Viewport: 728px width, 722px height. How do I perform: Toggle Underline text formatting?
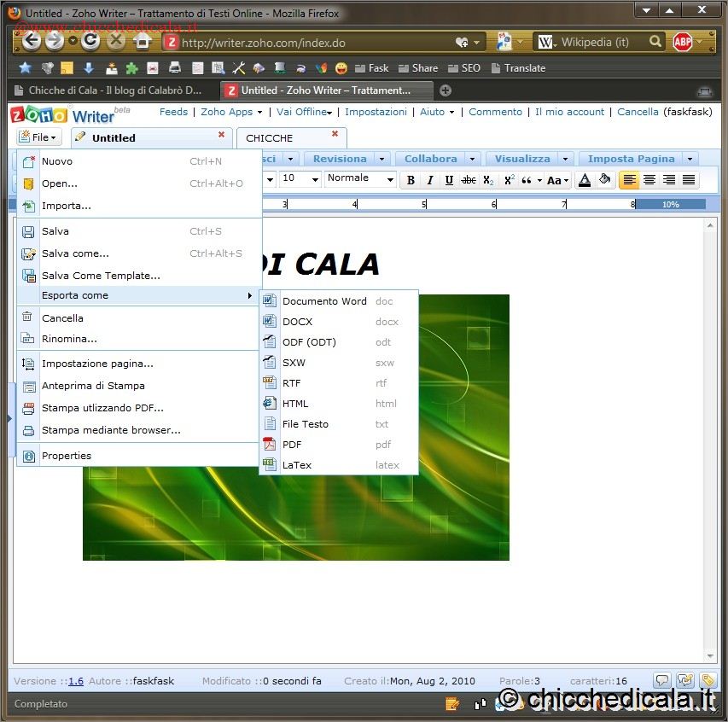tap(449, 180)
